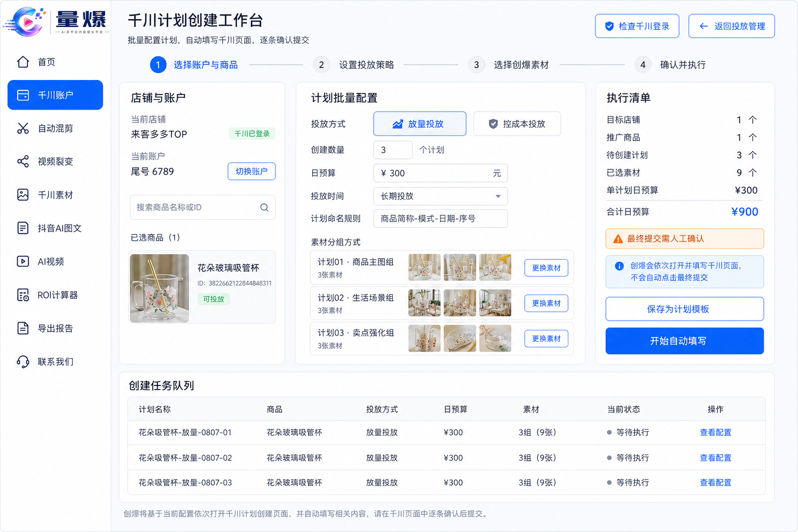Click the 抖音AI图文 document icon

(x=23, y=228)
